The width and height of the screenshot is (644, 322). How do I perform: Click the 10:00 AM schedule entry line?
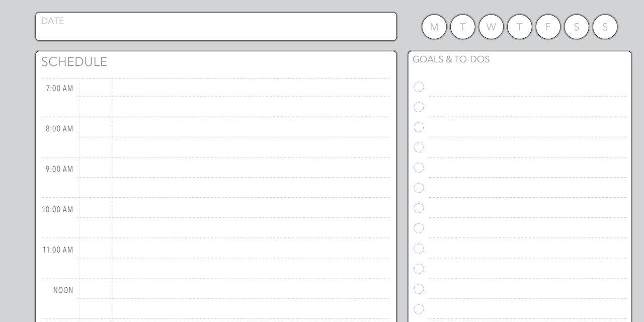(x=215, y=208)
